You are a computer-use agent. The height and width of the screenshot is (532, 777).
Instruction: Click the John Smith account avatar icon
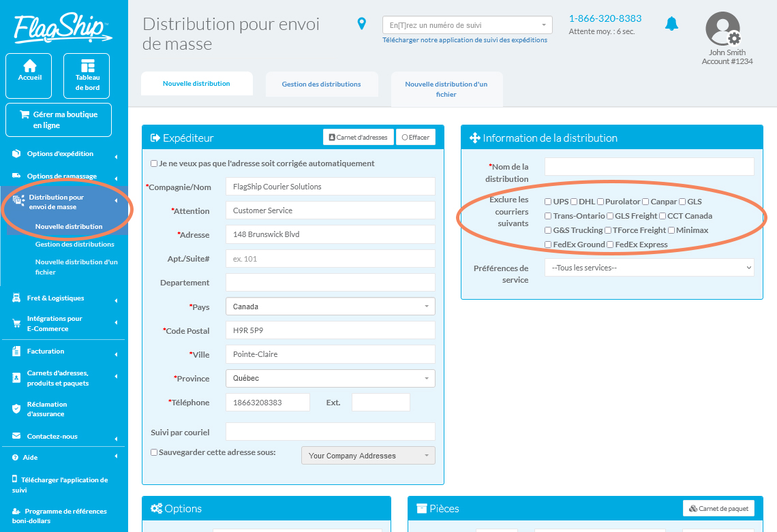pyautogui.click(x=722, y=29)
